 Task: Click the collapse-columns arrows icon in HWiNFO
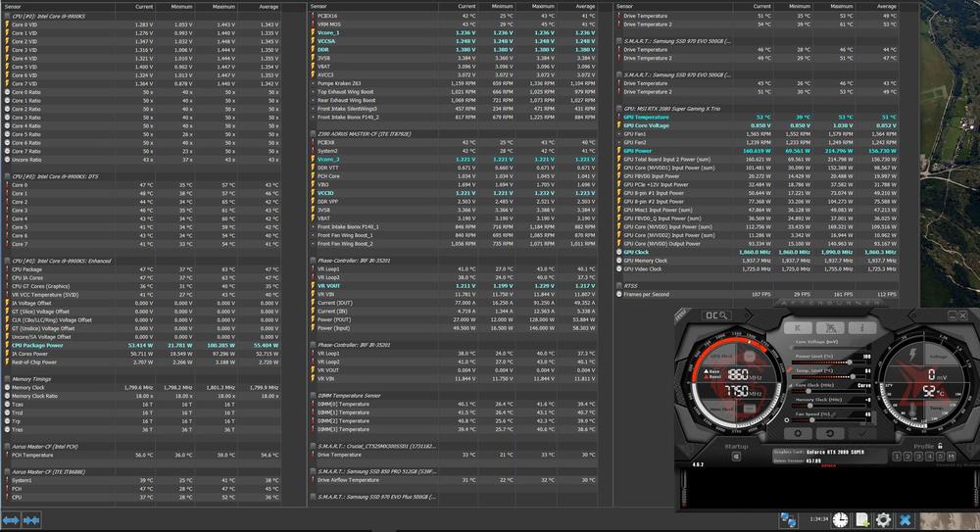31,519
